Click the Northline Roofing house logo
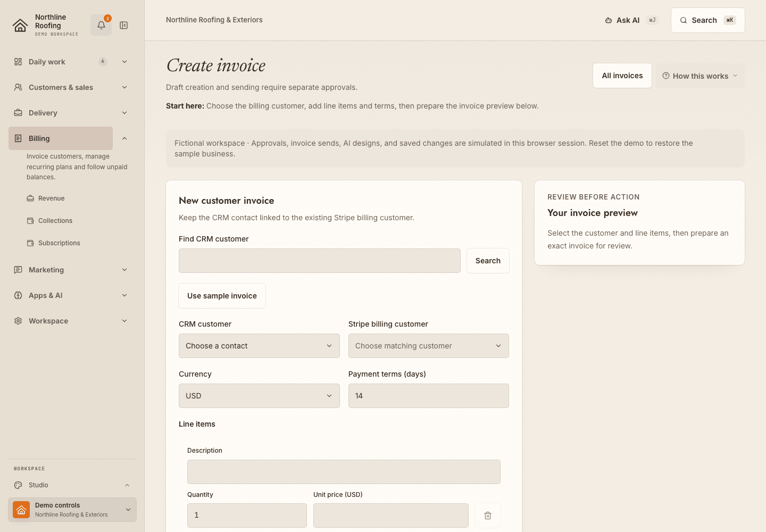 (20, 25)
